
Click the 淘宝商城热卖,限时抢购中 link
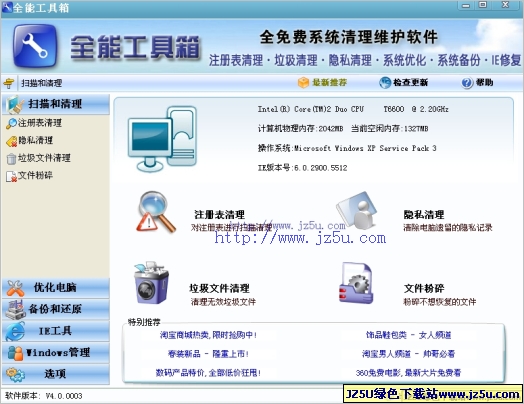[208, 335]
